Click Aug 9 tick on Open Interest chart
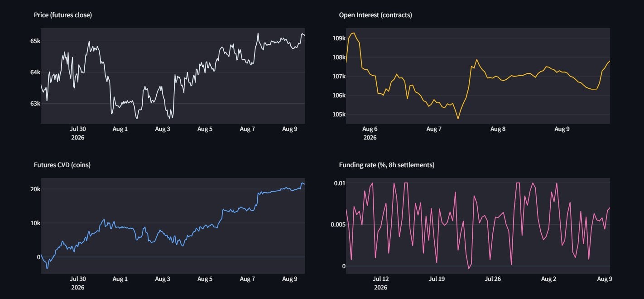644x299 pixels. (562, 129)
